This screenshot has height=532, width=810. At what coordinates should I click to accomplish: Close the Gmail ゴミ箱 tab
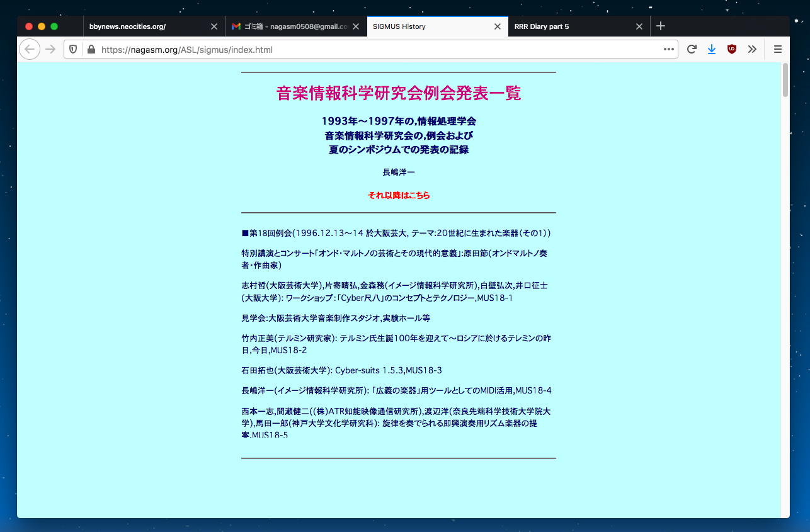click(355, 26)
